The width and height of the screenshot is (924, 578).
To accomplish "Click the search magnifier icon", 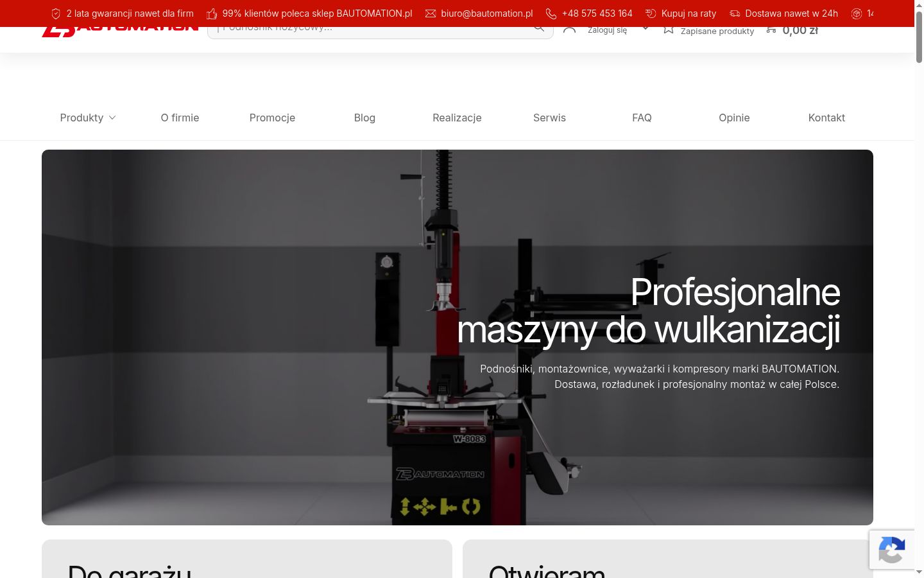I will [539, 28].
